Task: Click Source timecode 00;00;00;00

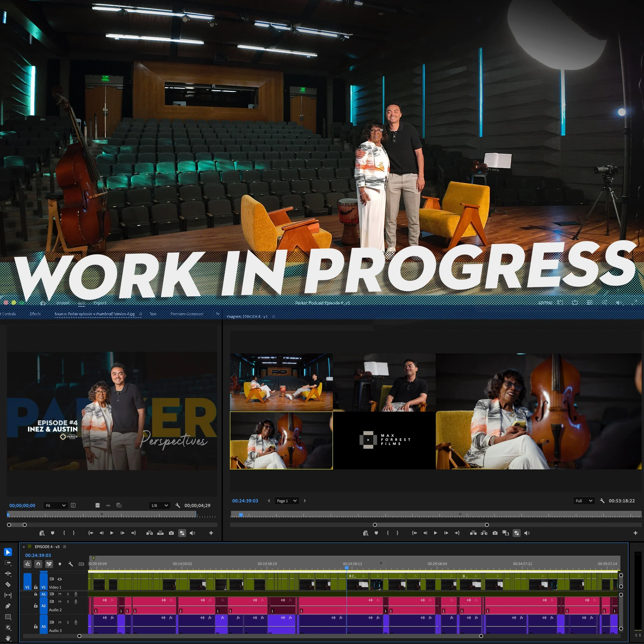Action: tap(22, 505)
